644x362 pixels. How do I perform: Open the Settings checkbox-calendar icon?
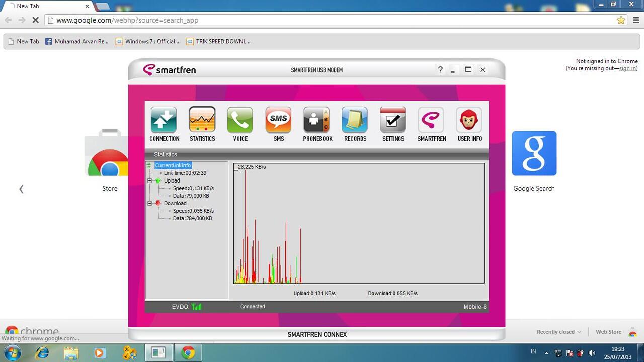[x=393, y=120]
